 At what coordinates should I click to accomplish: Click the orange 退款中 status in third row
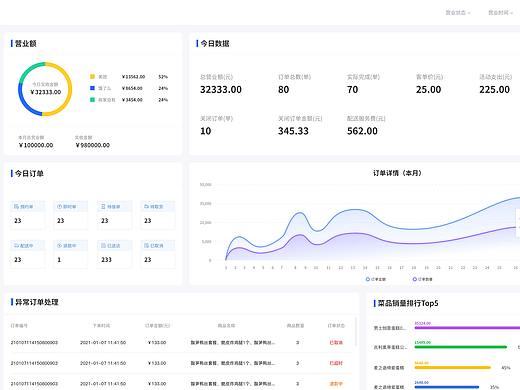pos(336,384)
